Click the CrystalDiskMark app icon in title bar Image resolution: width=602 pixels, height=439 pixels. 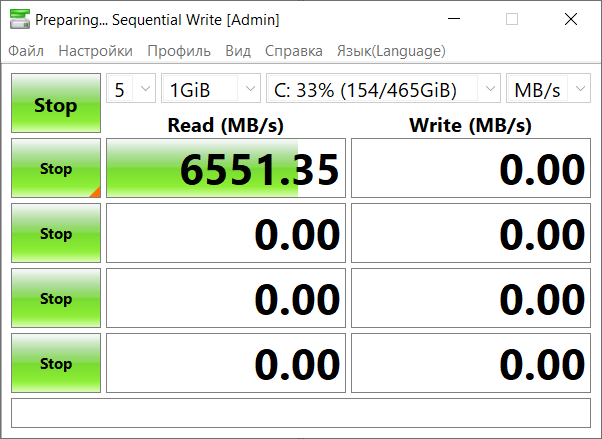coord(20,19)
